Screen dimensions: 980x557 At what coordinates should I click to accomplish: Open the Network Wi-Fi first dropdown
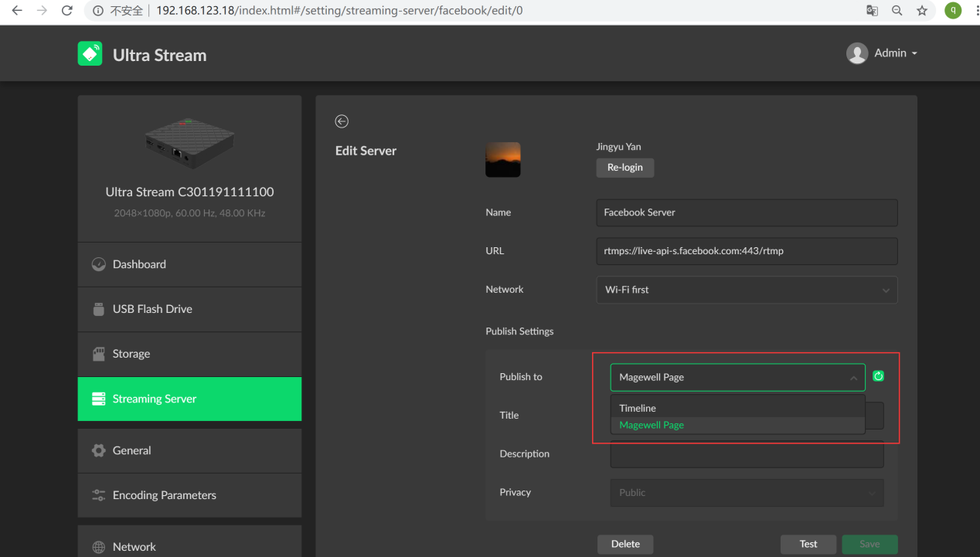747,290
